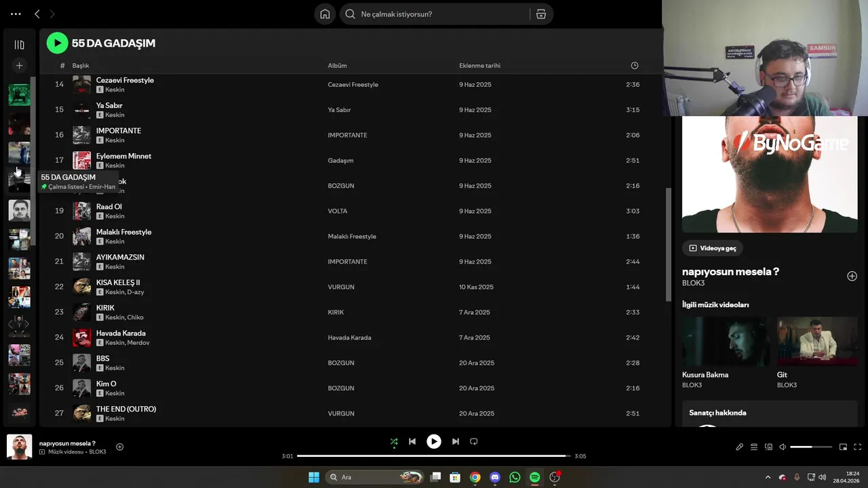Open the play queue icon
The height and width of the screenshot is (488, 868).
pyautogui.click(x=754, y=447)
